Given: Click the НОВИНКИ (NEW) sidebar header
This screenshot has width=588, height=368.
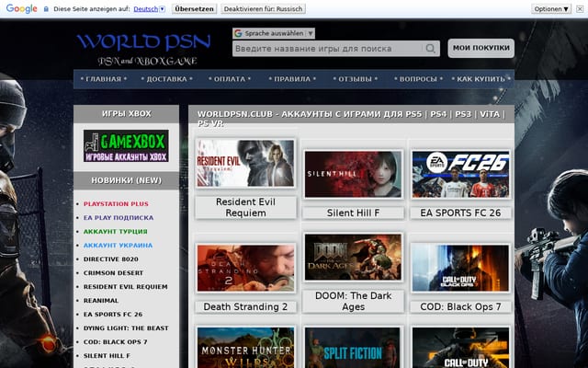Looking at the screenshot, I should point(127,180).
